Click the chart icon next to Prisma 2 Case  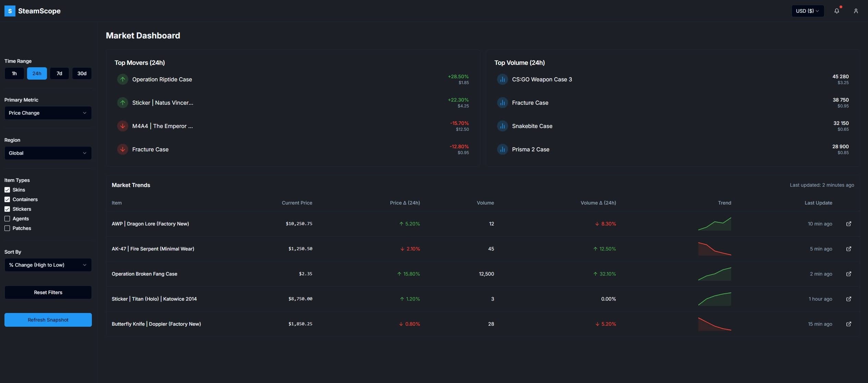tap(503, 149)
